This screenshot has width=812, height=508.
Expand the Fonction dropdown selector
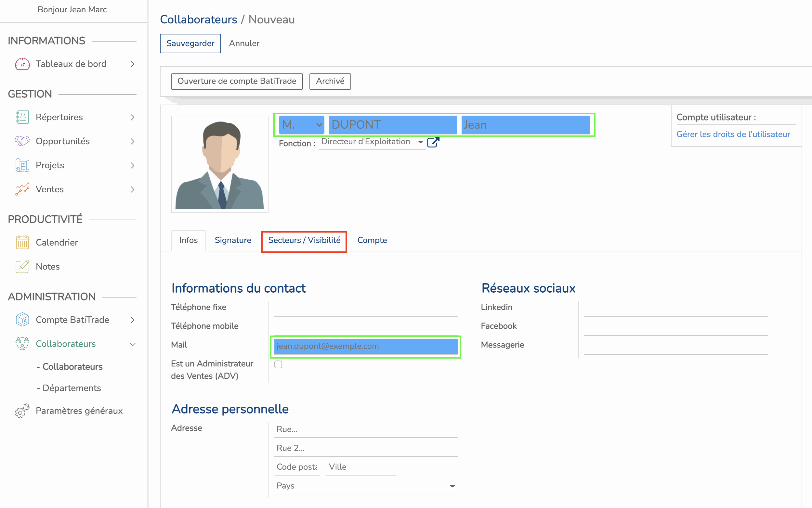[x=420, y=142]
